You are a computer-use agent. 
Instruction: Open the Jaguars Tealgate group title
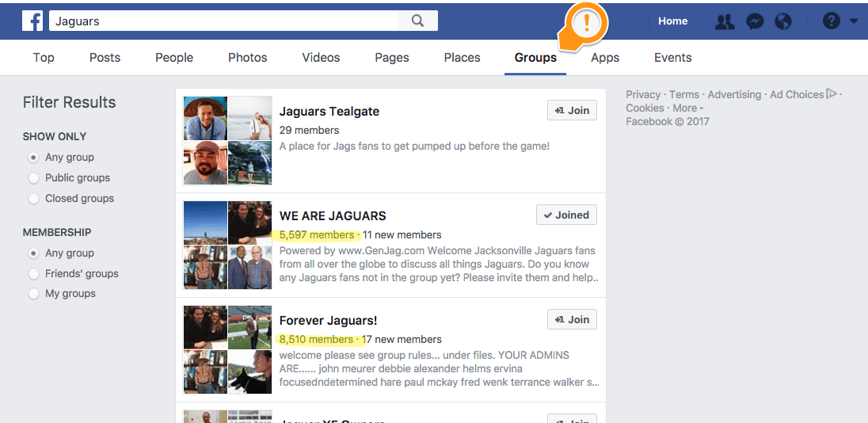click(x=329, y=111)
